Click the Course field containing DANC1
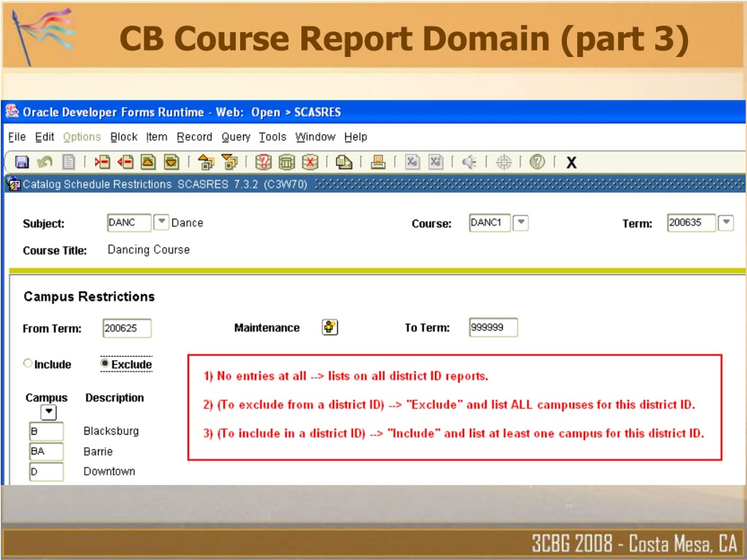The image size is (747, 560). [x=490, y=223]
